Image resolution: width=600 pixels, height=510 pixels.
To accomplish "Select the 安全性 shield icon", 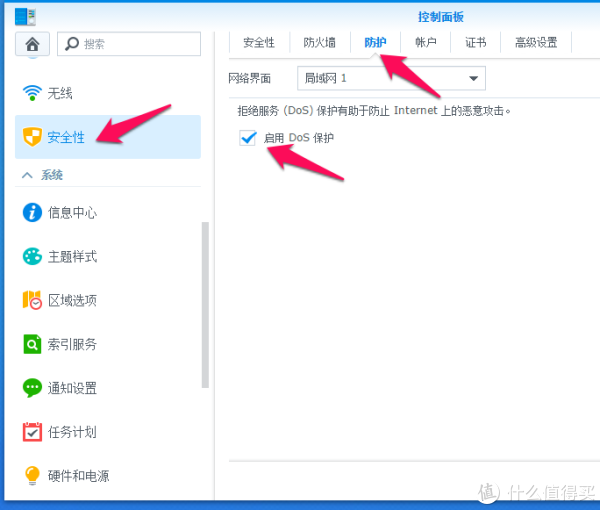I will [x=32, y=137].
